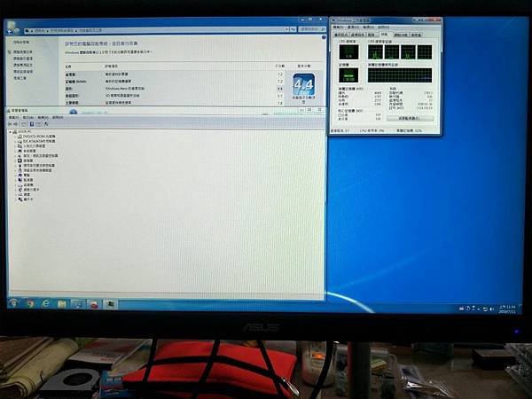Click the Task Manager title bar icon
The image size is (532, 399).
[333, 20]
